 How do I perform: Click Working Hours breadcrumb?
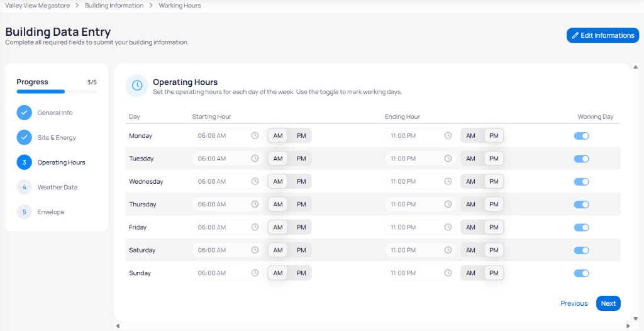click(180, 6)
